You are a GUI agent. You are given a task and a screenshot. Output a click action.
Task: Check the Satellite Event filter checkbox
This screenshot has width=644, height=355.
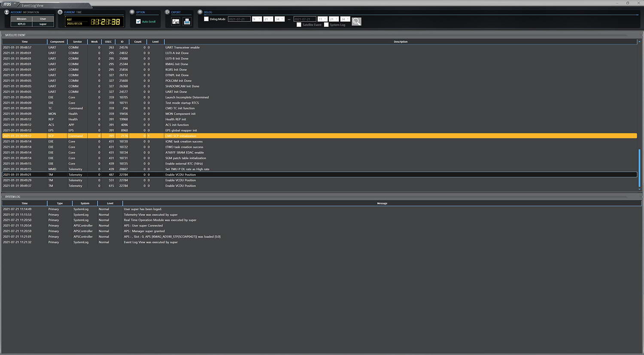[x=299, y=25]
